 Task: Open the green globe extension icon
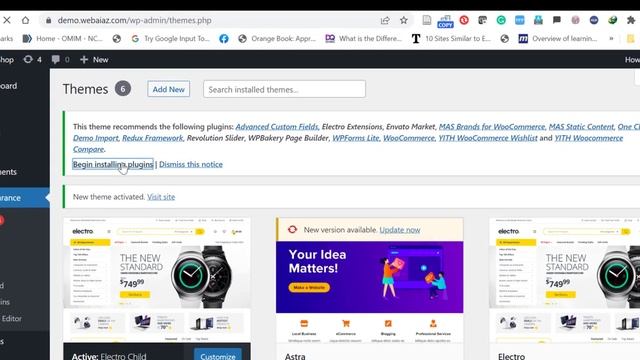[613, 20]
